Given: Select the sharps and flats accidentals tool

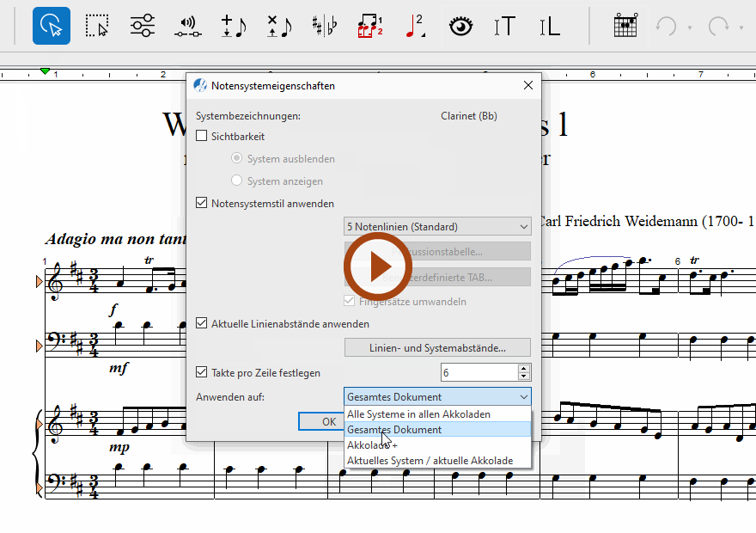Looking at the screenshot, I should (x=324, y=26).
